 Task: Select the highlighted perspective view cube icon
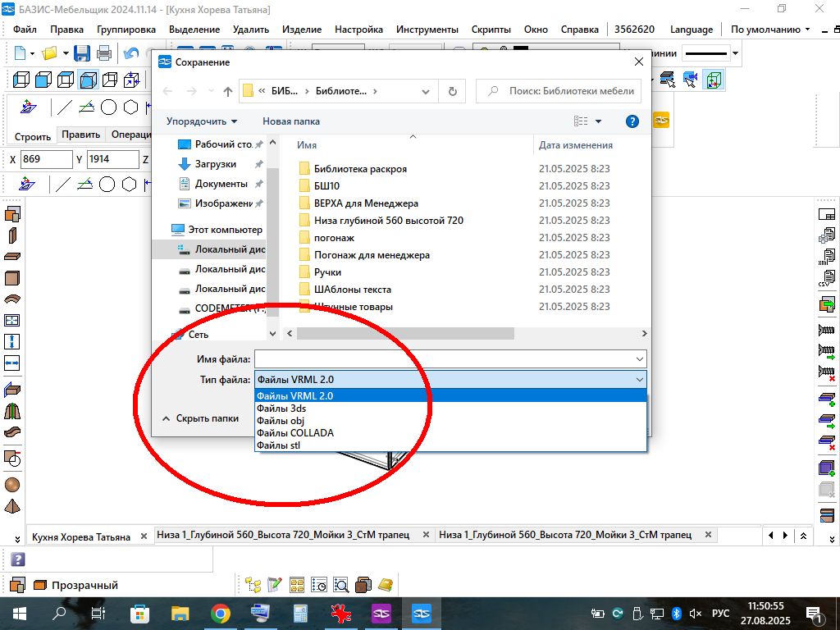click(x=88, y=80)
